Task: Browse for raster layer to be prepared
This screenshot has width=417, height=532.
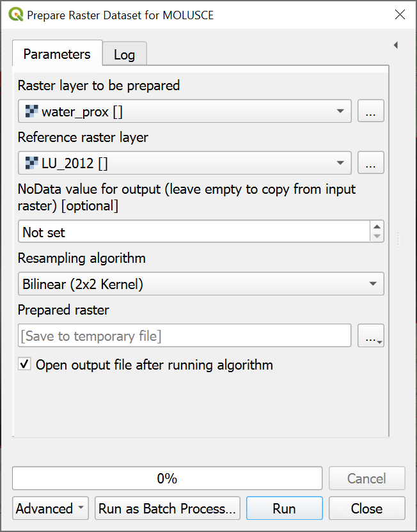Action: pos(370,111)
